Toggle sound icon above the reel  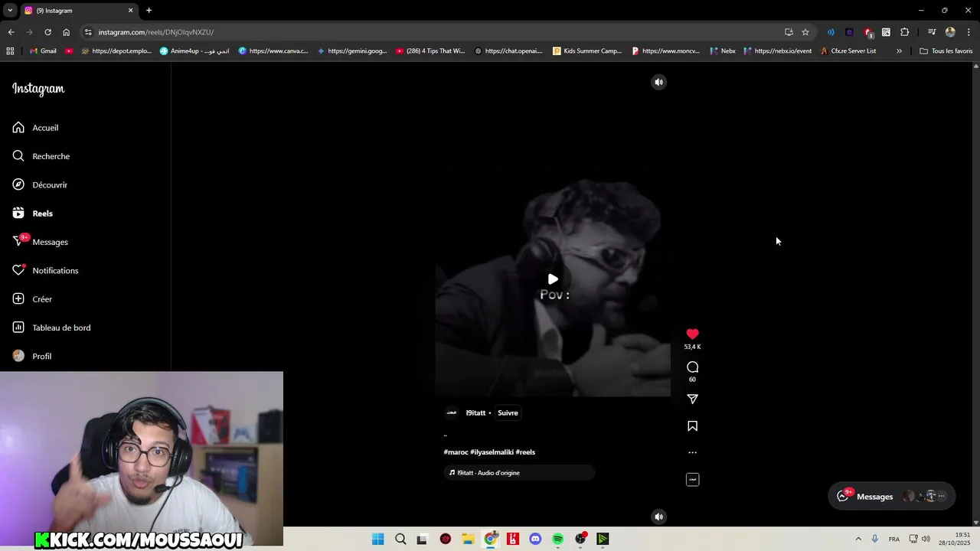click(x=658, y=82)
